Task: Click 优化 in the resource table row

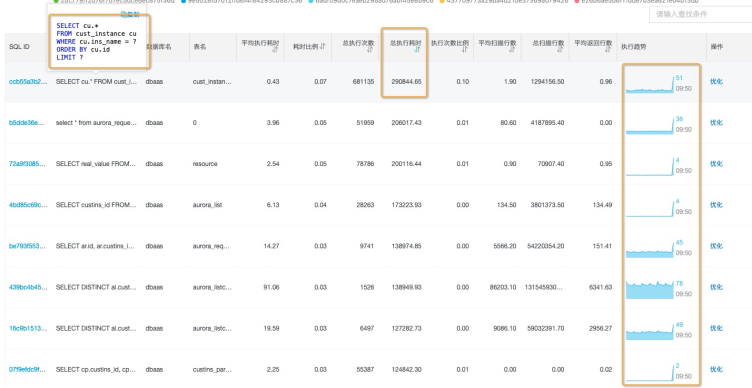Action: [x=716, y=164]
